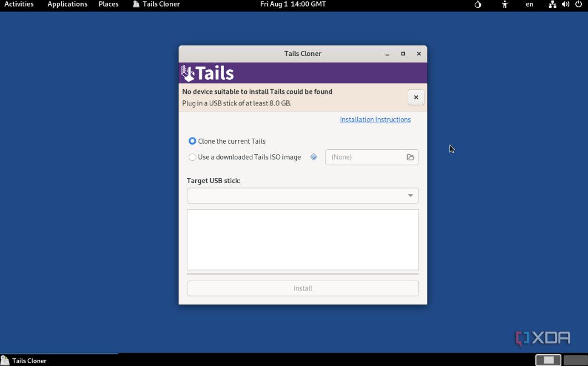Open the accessibility menu icon

pos(505,4)
